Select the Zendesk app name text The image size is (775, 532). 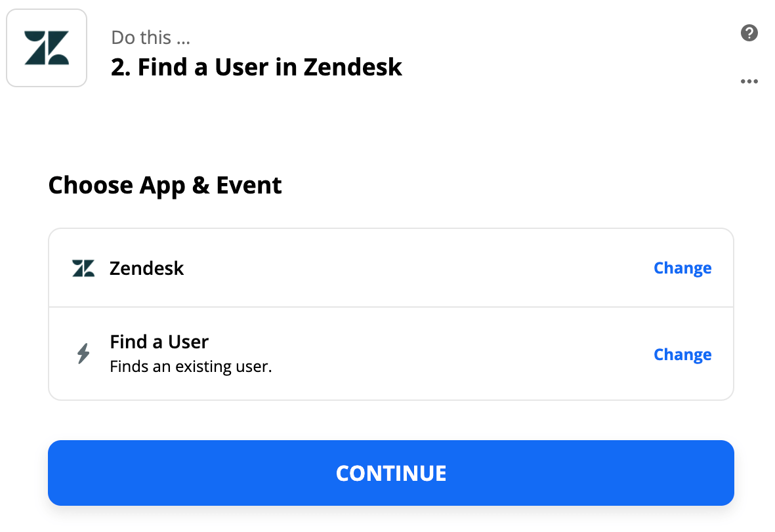coord(147,268)
